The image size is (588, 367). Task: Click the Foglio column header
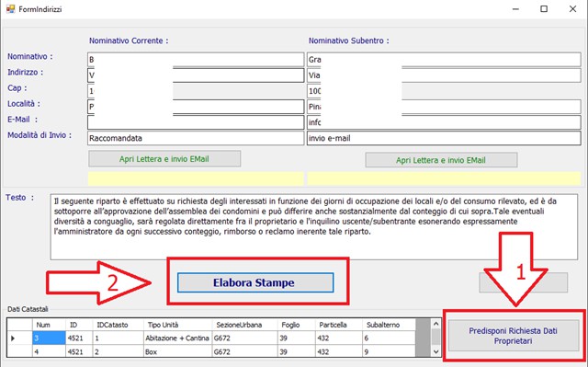point(296,325)
